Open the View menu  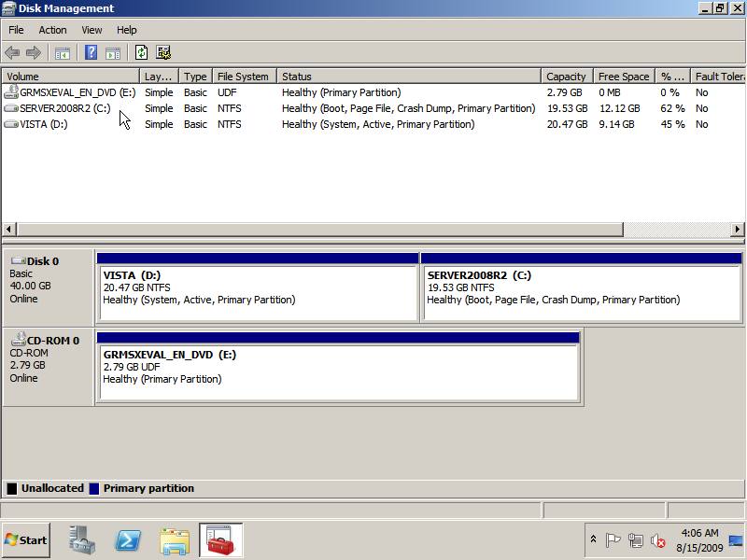pyautogui.click(x=92, y=30)
